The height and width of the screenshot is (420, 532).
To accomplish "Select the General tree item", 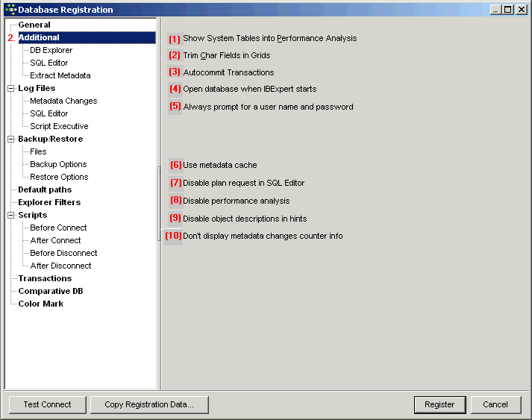I will pyautogui.click(x=34, y=25).
